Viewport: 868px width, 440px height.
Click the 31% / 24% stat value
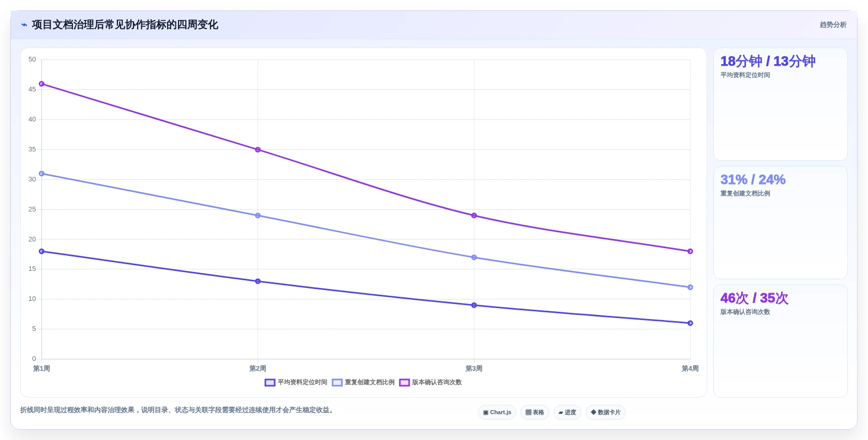coord(753,180)
